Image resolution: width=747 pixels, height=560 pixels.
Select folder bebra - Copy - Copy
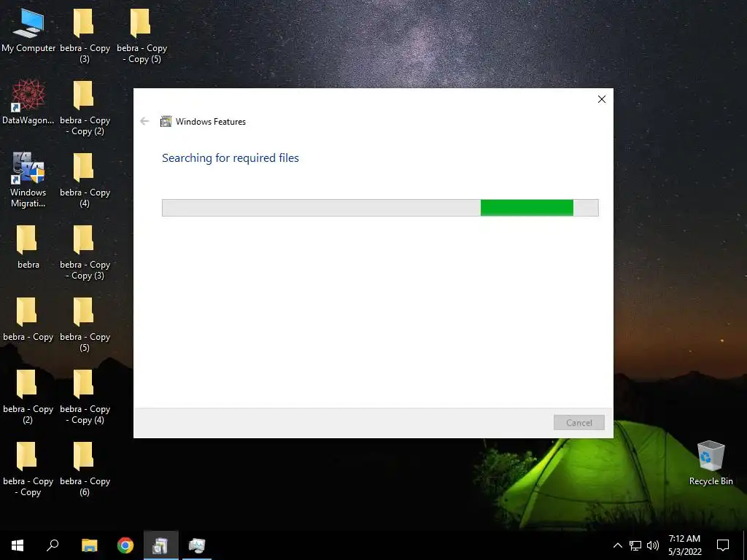click(x=28, y=469)
